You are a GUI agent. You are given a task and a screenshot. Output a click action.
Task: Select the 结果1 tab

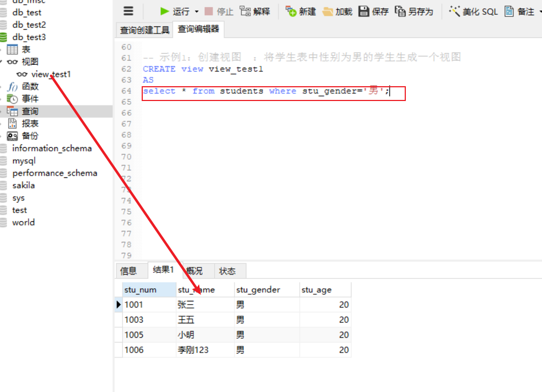[163, 270]
